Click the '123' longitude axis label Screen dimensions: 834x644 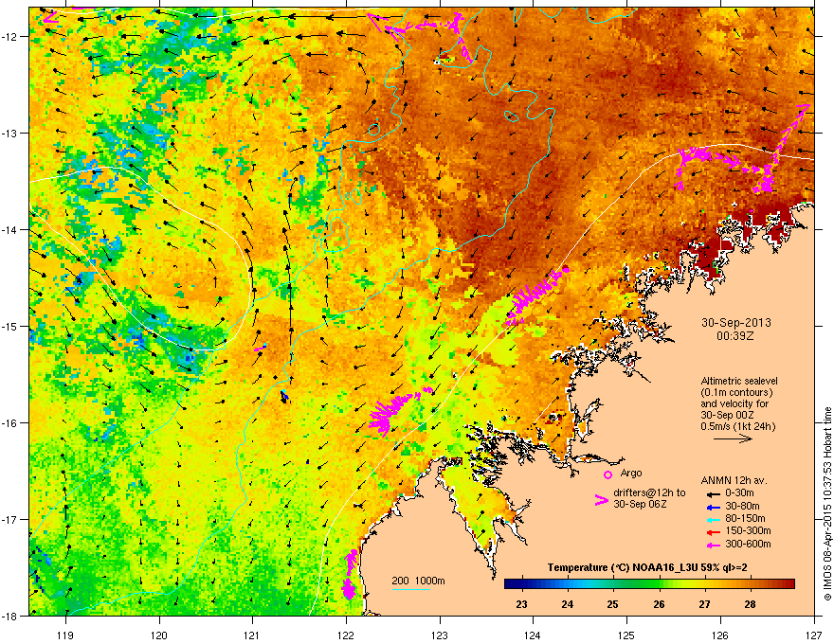pyautogui.click(x=440, y=635)
